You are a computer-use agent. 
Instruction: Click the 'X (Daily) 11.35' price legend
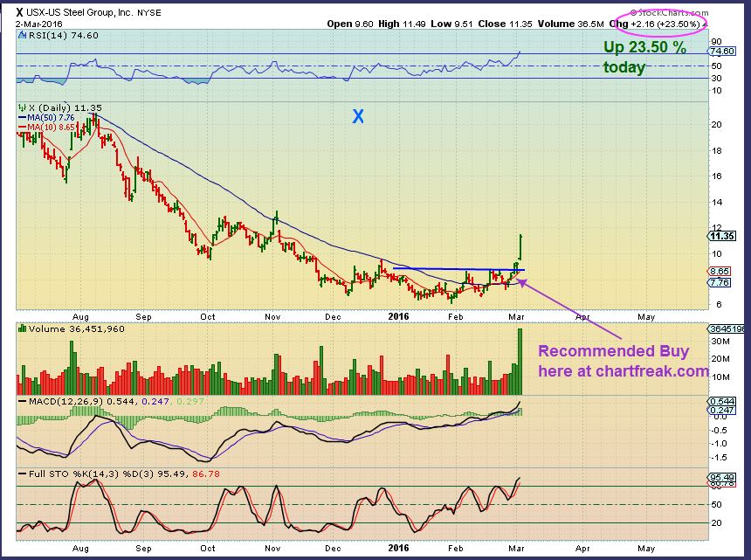[65, 107]
